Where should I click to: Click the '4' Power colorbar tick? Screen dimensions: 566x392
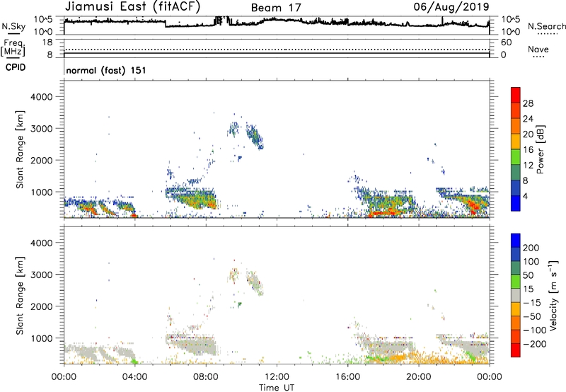(525, 197)
